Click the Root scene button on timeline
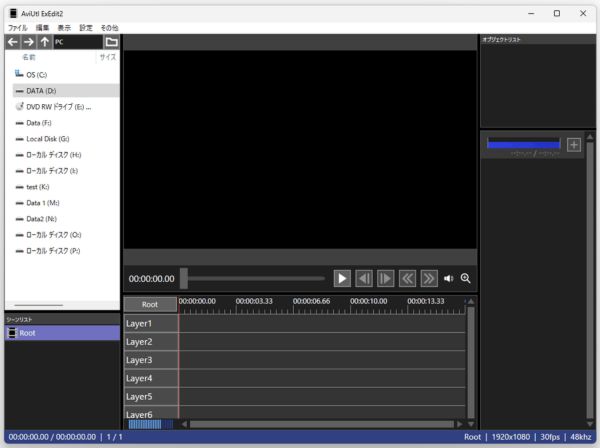The height and width of the screenshot is (448, 600). [x=150, y=305]
